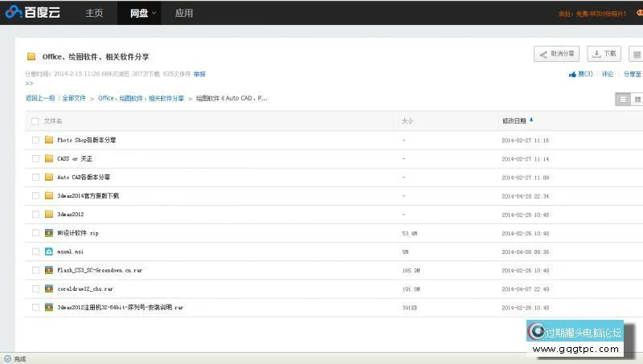Sort by 文件名 column header
Viewport: 643px width, 364px height.
pyautogui.click(x=53, y=121)
